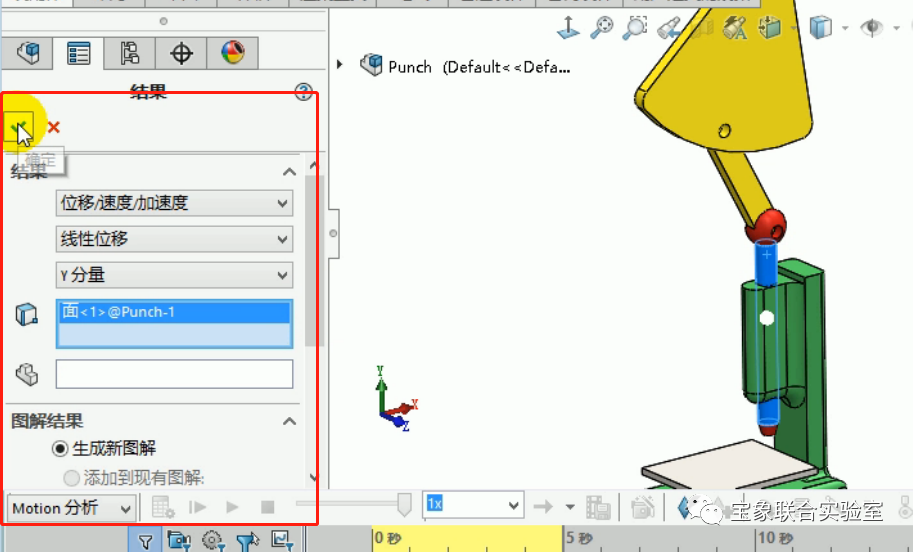Viewport: 913px width, 552px height.
Task: Click the Previous View icon
Action: pyautogui.click(x=668, y=27)
